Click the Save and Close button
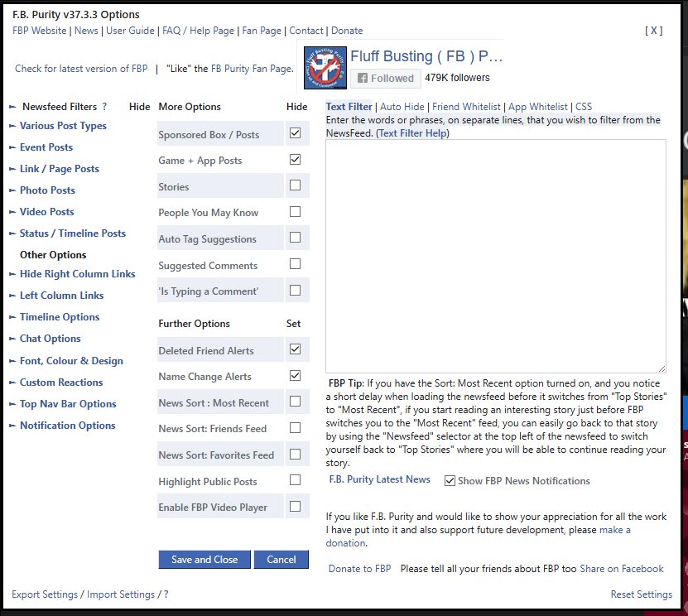This screenshot has width=688, height=616. (x=204, y=560)
